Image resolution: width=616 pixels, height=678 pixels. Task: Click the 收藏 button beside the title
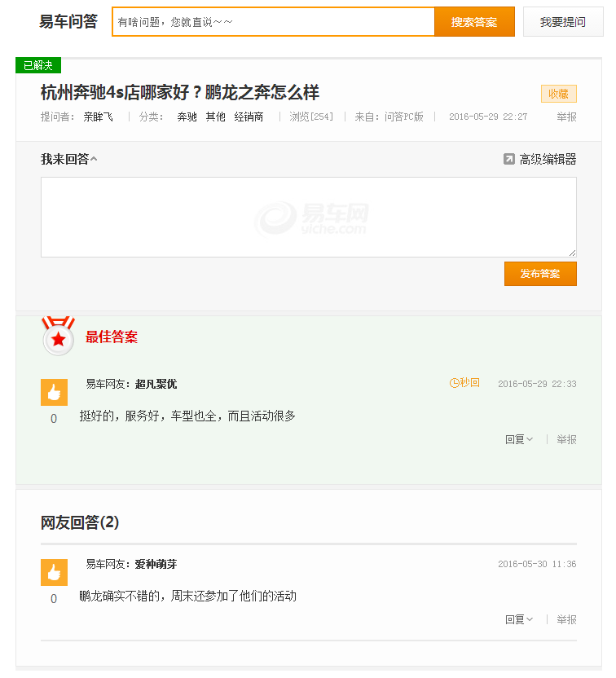558,94
